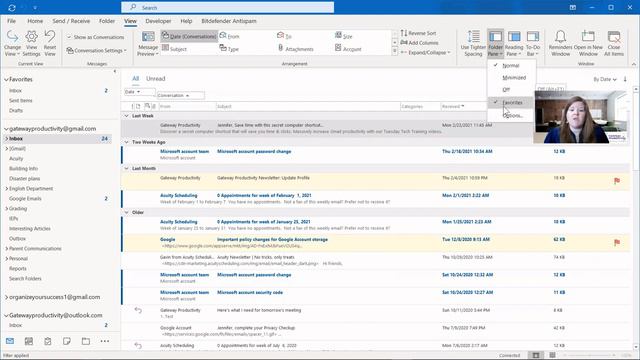The image size is (640, 360).
Task: Open the Reading Pane dropdown
Action: 514,43
